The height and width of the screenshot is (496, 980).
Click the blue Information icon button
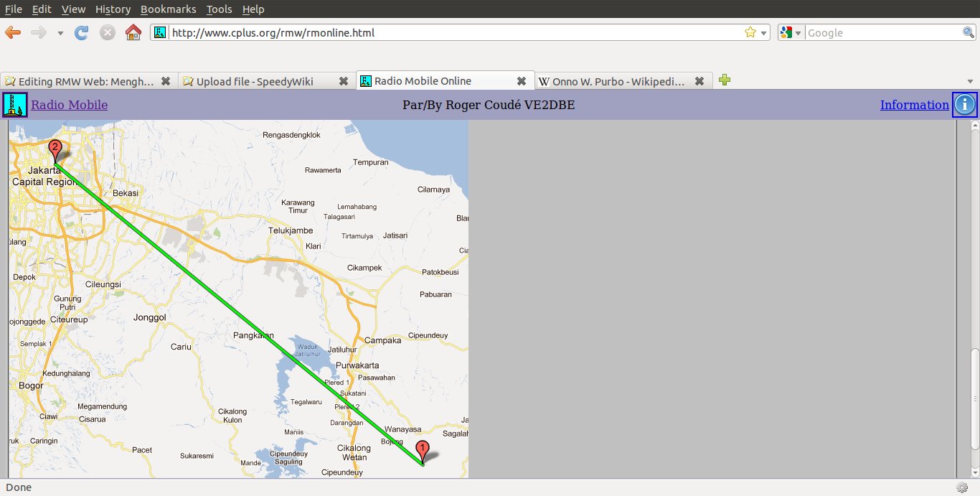coord(964,105)
